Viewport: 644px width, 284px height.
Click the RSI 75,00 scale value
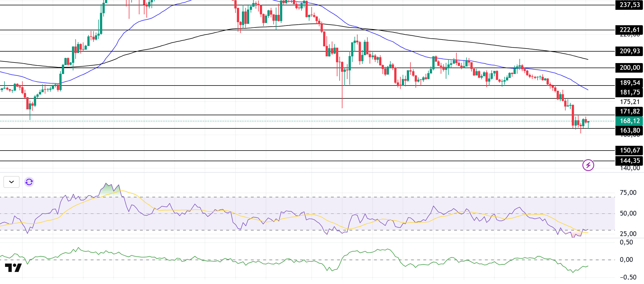628,193
